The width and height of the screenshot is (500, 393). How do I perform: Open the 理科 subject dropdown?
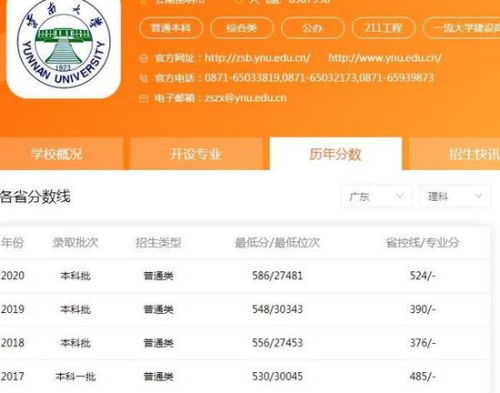pyautogui.click(x=455, y=196)
